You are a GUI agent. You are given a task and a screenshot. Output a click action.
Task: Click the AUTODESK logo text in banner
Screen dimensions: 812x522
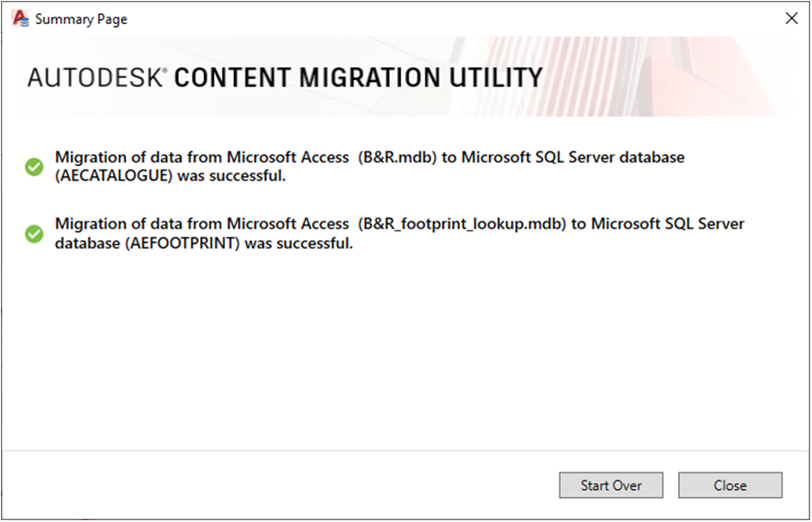point(94,78)
